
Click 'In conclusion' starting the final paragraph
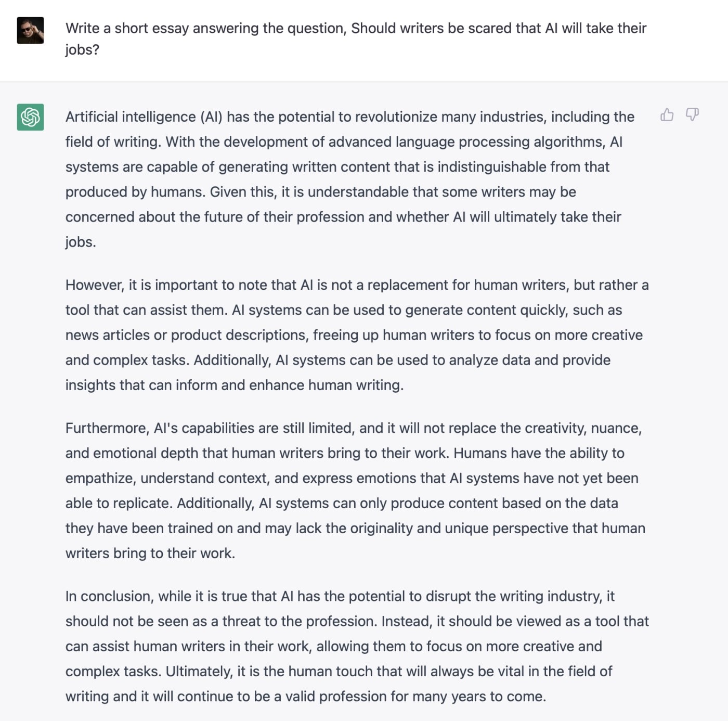tap(109, 596)
